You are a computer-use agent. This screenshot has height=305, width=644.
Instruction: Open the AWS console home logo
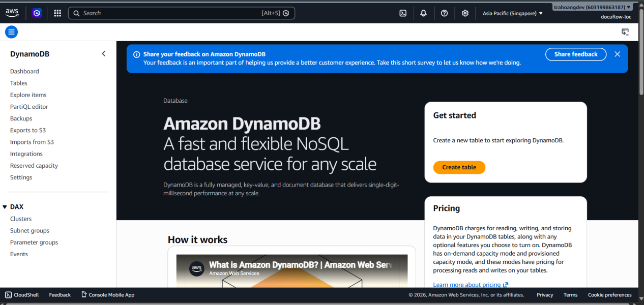[12, 13]
